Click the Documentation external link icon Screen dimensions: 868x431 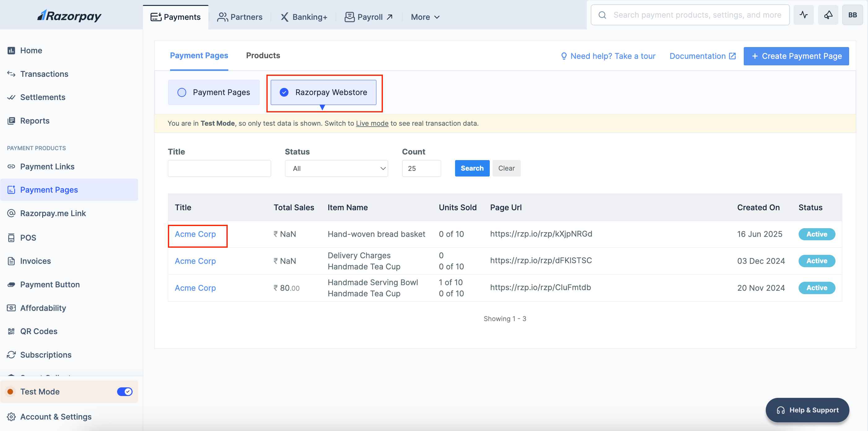click(x=732, y=56)
